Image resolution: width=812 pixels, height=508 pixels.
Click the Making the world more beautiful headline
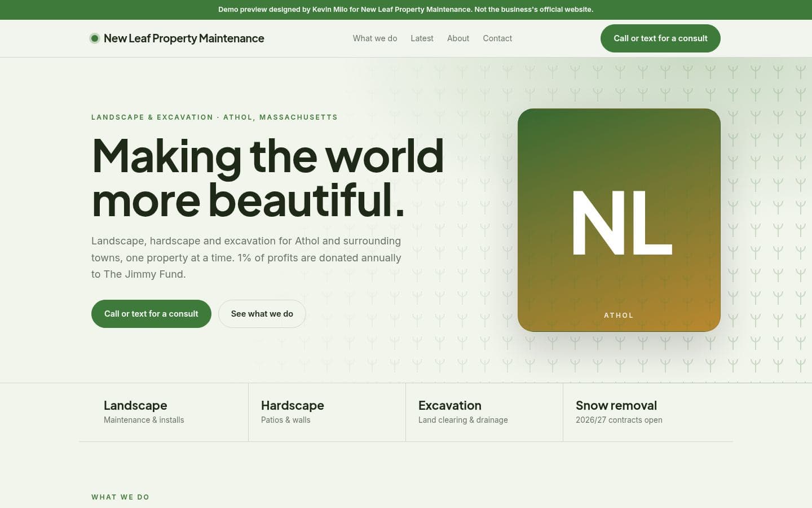coord(268,178)
